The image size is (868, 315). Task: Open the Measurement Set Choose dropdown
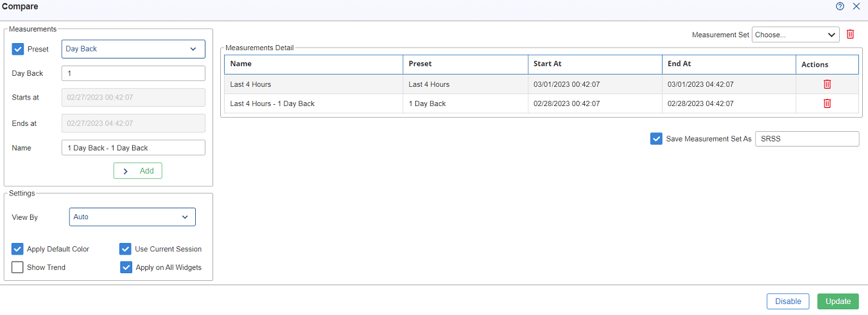pos(795,35)
